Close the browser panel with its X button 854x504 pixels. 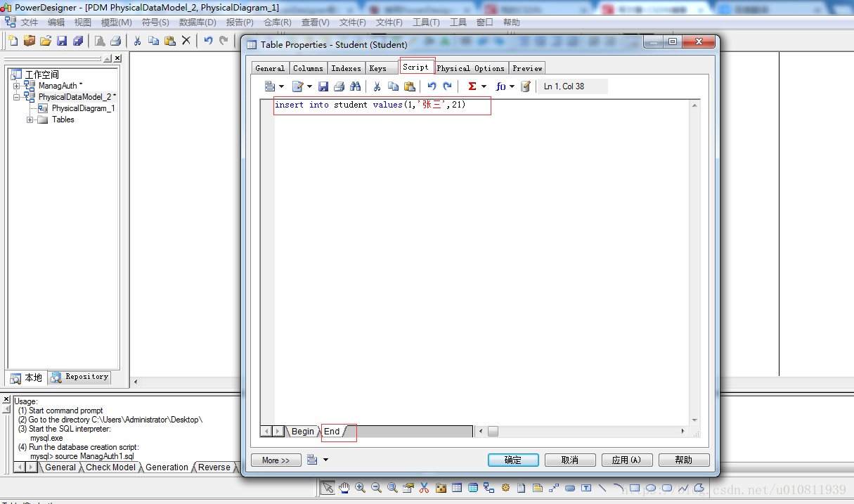[117, 59]
